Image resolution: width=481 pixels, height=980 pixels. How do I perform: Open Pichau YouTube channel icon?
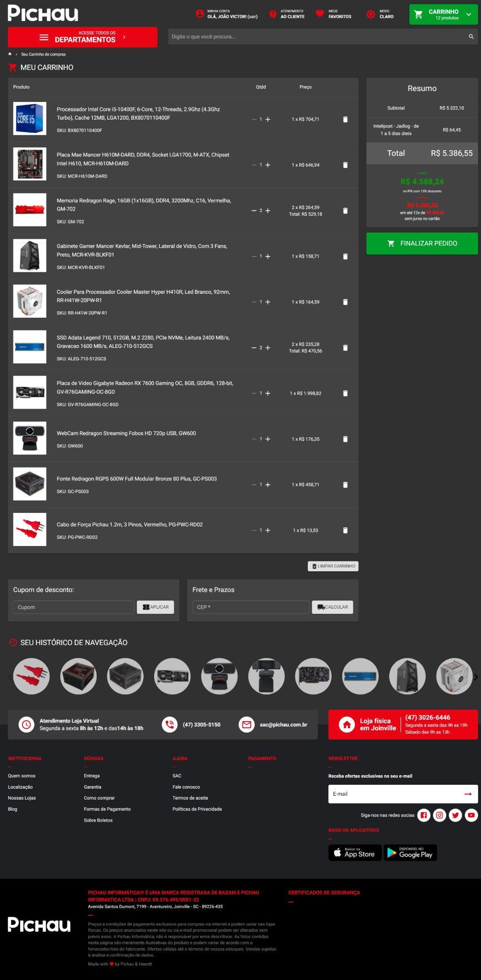coord(471,815)
